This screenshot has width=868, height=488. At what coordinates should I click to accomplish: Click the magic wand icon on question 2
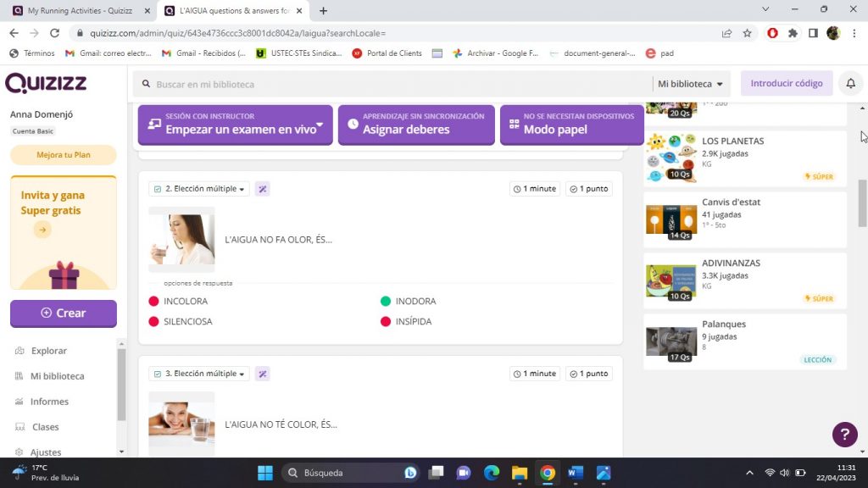[x=263, y=189]
